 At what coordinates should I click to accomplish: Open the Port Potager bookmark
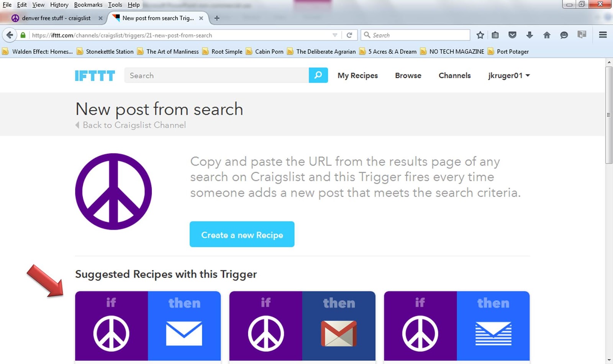pyautogui.click(x=508, y=51)
